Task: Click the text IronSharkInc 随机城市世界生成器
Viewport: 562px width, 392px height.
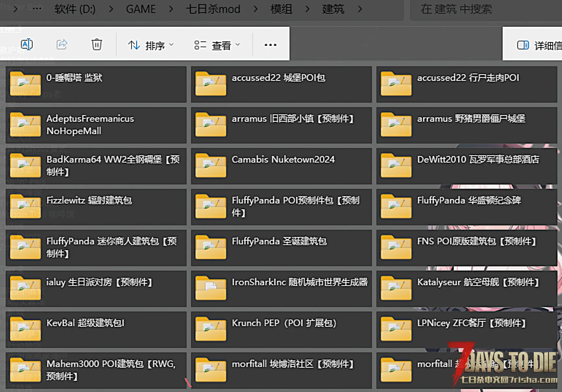Action: pyautogui.click(x=300, y=282)
